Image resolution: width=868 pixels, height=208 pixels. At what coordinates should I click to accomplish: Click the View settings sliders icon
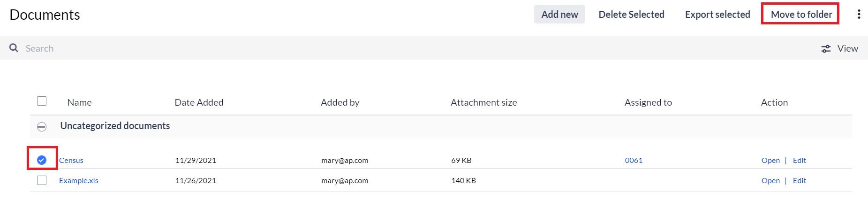click(x=826, y=48)
